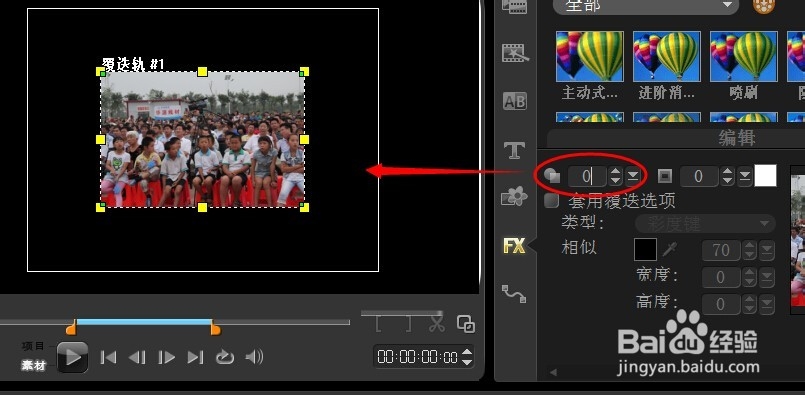Open the 全部 category dropdown
805x395 pixels.
click(x=646, y=6)
